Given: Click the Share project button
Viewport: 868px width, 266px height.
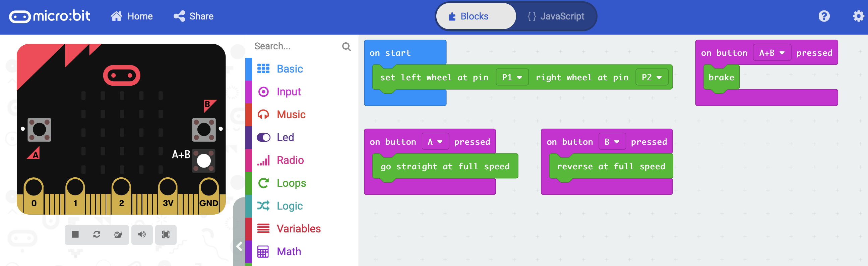Looking at the screenshot, I should (x=194, y=16).
